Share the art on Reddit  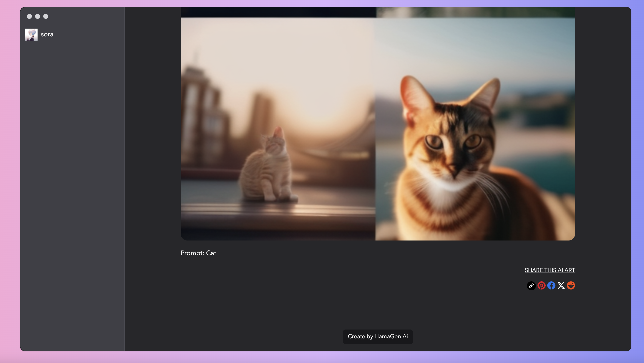pyautogui.click(x=571, y=285)
